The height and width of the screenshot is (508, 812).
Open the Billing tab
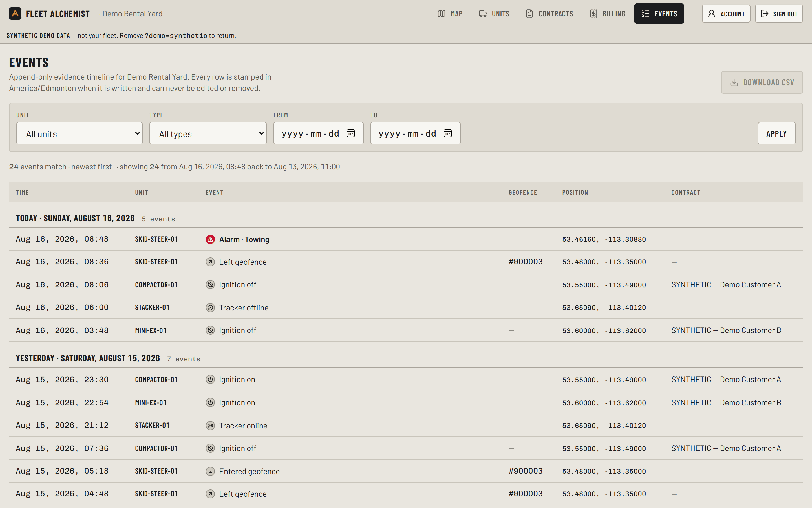coord(608,14)
